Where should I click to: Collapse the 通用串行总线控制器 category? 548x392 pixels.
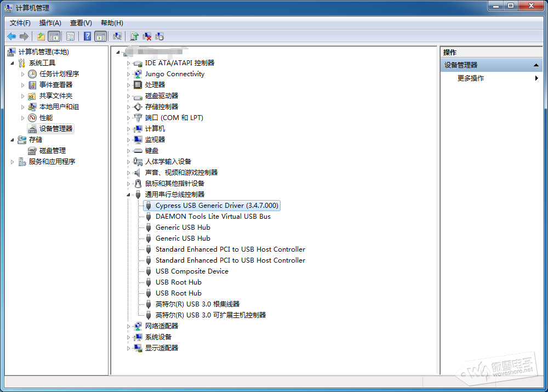[x=128, y=195]
